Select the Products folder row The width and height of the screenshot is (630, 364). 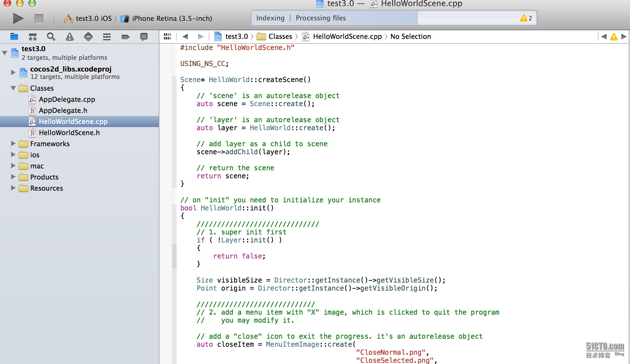(79, 177)
